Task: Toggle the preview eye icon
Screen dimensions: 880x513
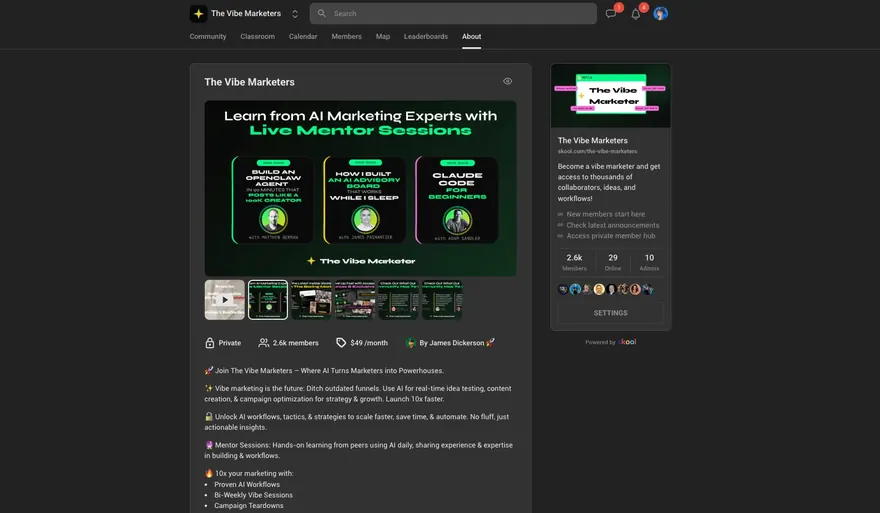Action: click(x=507, y=81)
